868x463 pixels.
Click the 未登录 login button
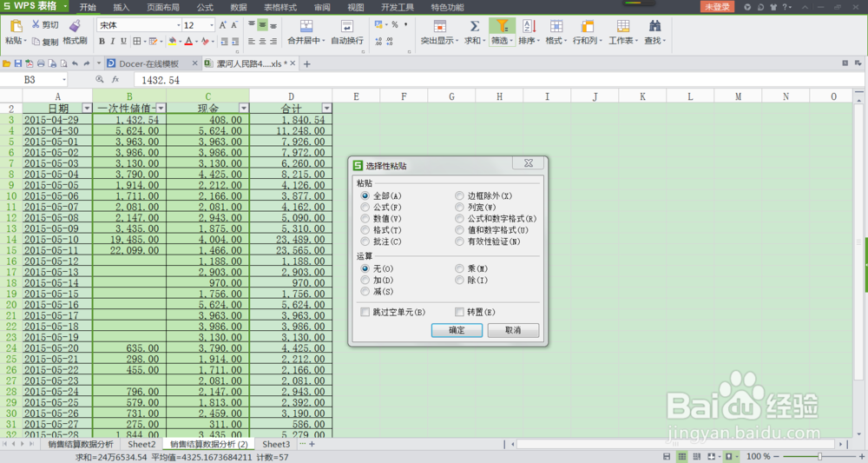718,7
